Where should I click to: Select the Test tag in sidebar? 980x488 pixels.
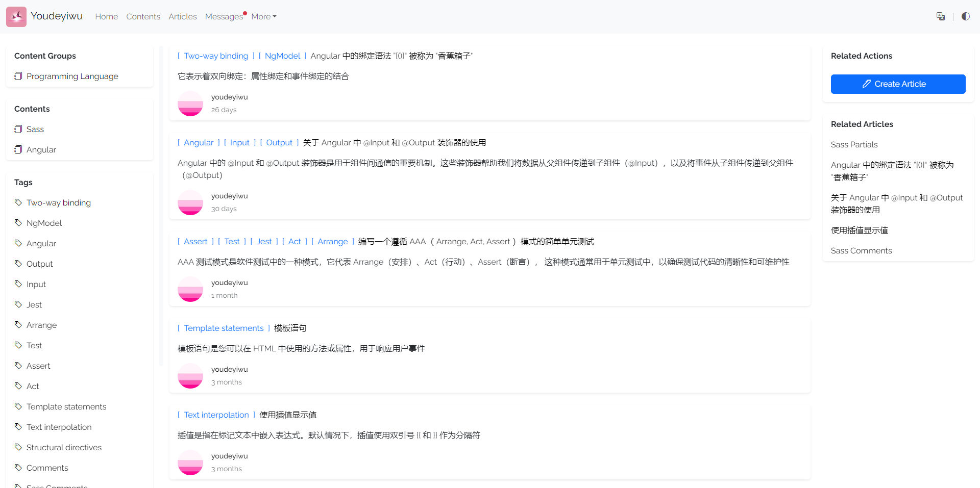34,345
